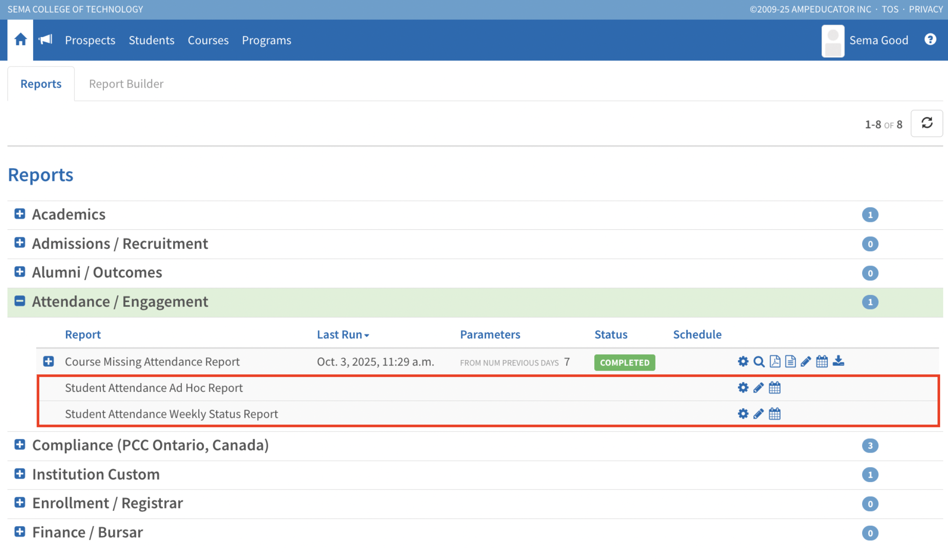Screen dimensions: 948x560
Task: Expand Compliance (PCC Ontario, Canada) section
Action: pyautogui.click(x=19, y=445)
